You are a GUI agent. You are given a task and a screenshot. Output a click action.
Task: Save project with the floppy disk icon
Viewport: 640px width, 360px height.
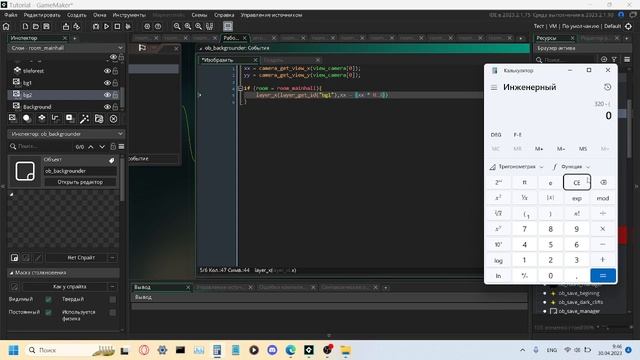(x=47, y=27)
